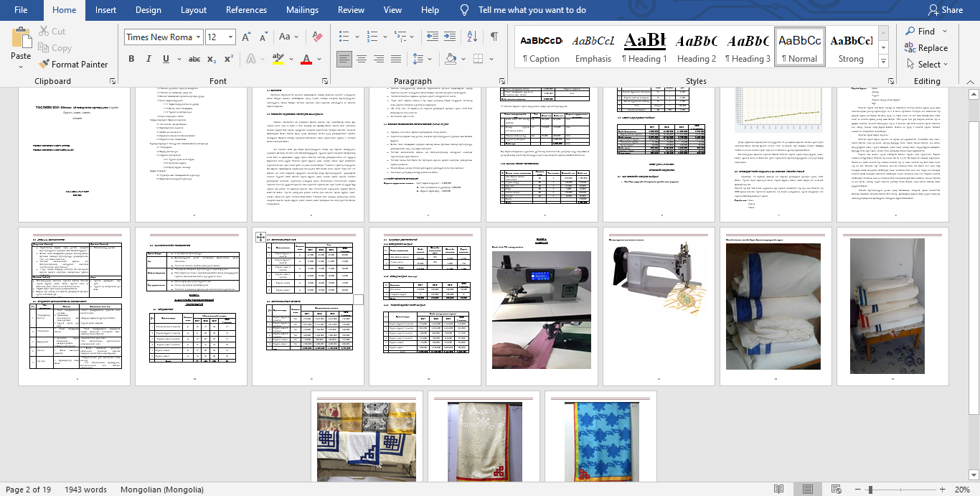
Task: Sort the selected text alphabetically
Action: [x=471, y=37]
